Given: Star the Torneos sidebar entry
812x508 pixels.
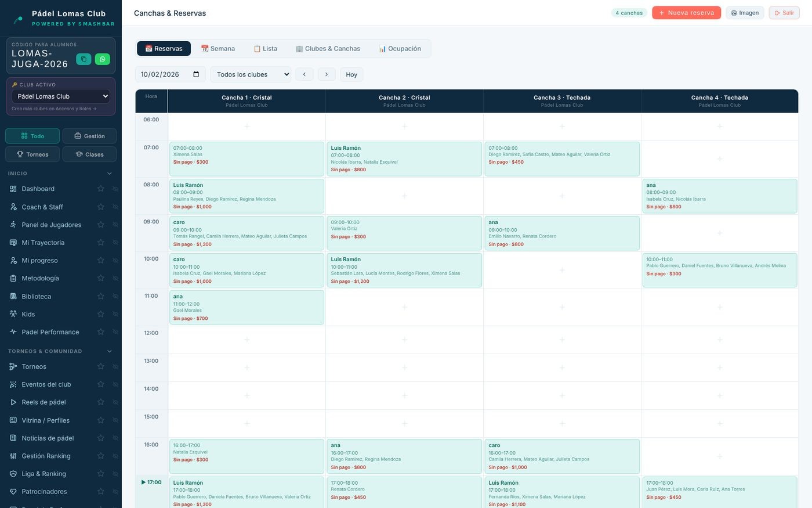Looking at the screenshot, I should 101,366.
